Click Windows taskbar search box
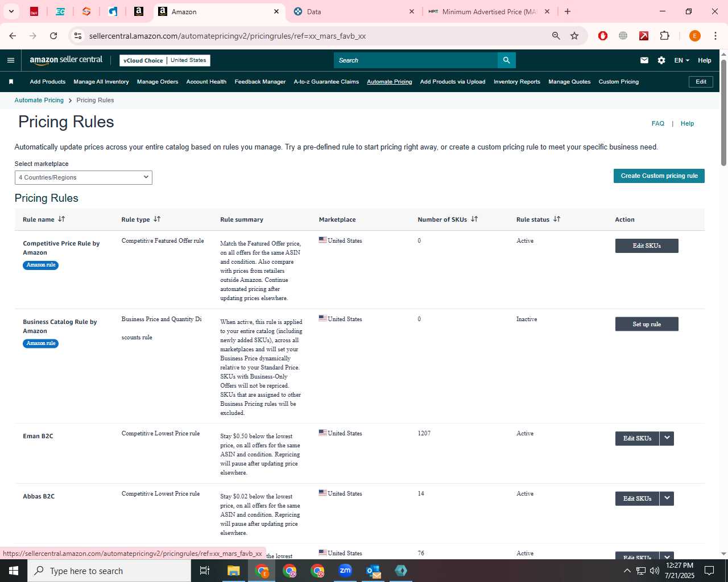 coord(109,571)
